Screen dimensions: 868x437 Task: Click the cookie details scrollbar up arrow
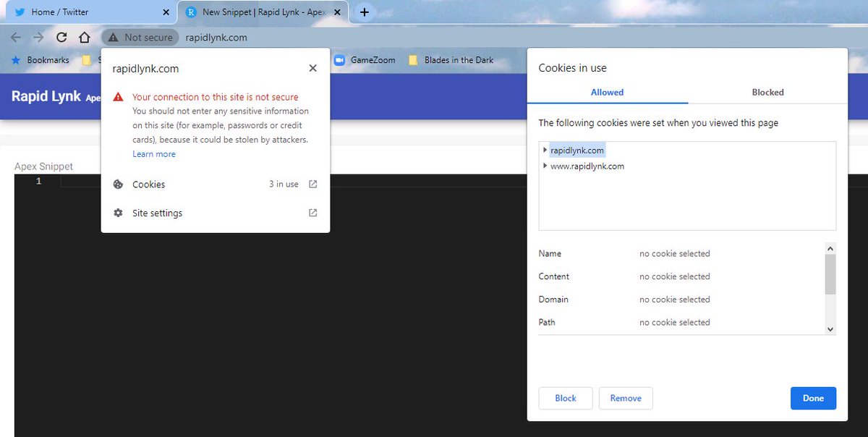coord(830,248)
